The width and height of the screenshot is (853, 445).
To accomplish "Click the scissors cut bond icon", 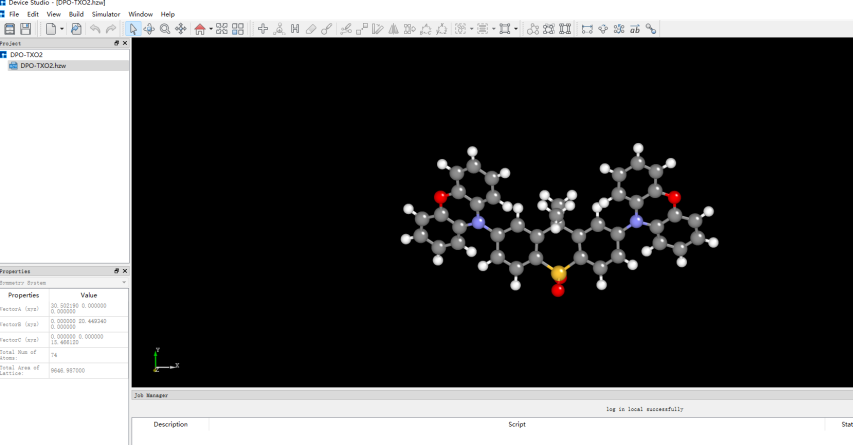I will [345, 29].
